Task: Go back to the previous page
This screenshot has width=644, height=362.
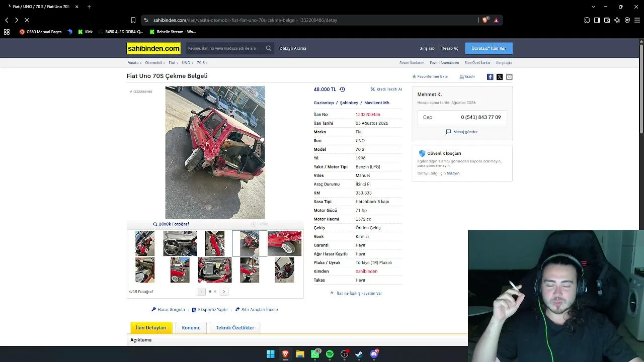Action: point(7,20)
